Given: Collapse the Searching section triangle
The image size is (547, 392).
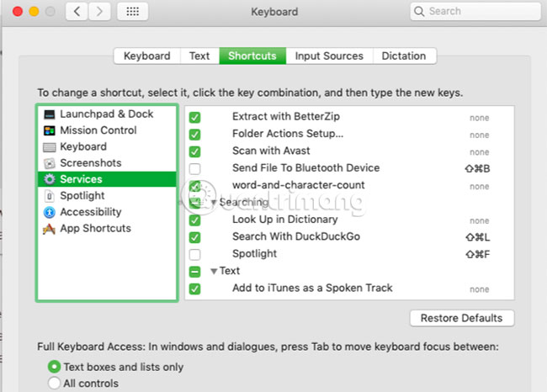Looking at the screenshot, I should coord(214,203).
